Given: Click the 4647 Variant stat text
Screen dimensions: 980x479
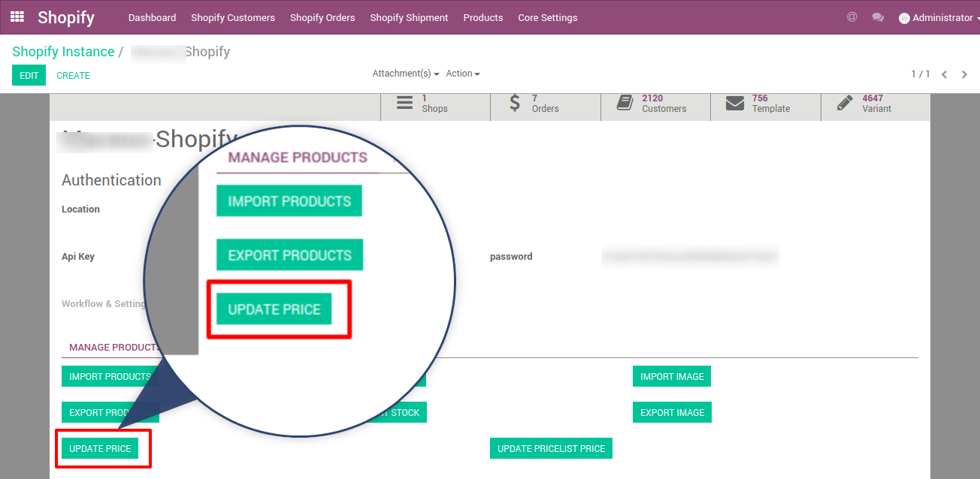Looking at the screenshot, I should click(x=877, y=104).
